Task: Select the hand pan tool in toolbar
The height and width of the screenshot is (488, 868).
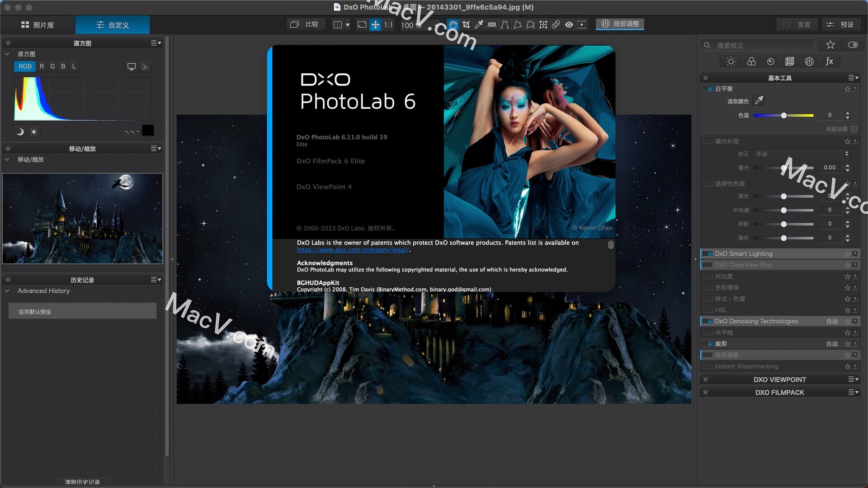Action: coord(453,24)
